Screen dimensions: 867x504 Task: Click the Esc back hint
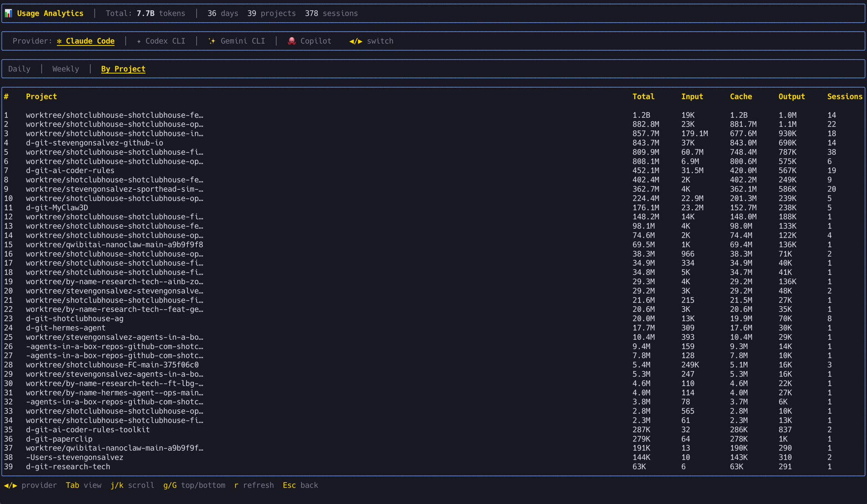tap(300, 485)
